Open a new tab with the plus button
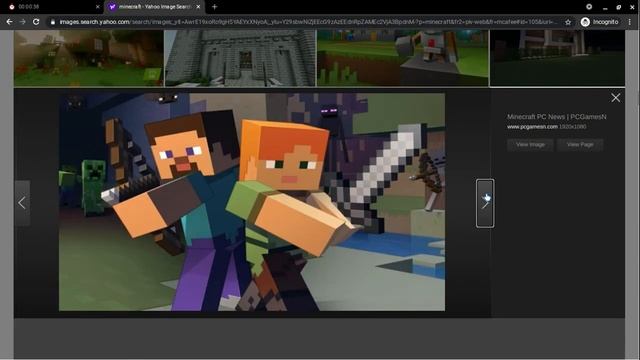The image size is (640, 360). (214, 7)
